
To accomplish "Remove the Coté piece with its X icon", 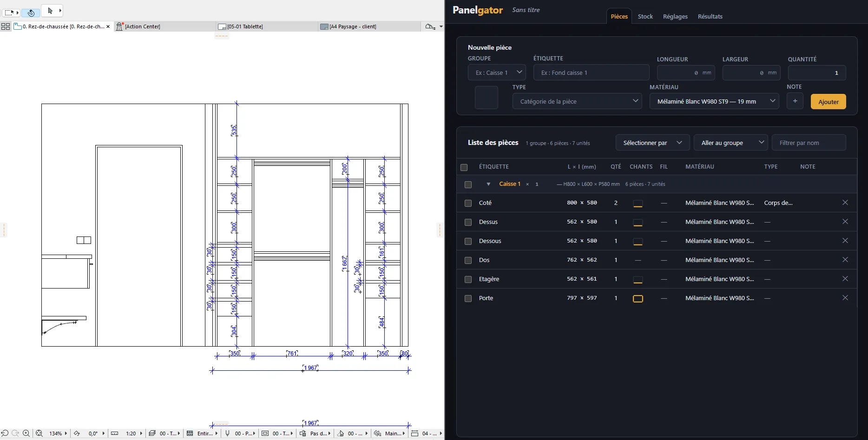I will pos(845,203).
